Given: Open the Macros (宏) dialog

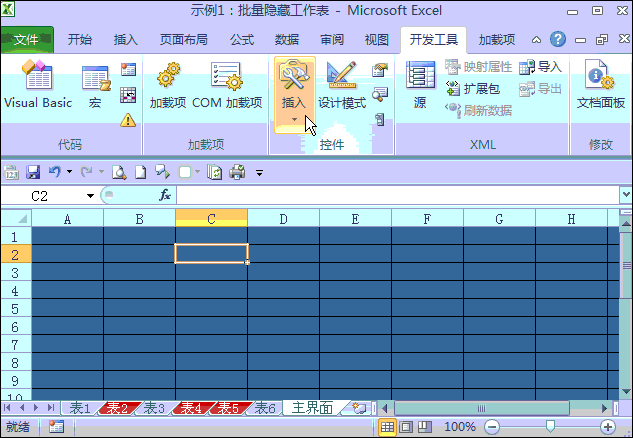Looking at the screenshot, I should pyautogui.click(x=96, y=86).
